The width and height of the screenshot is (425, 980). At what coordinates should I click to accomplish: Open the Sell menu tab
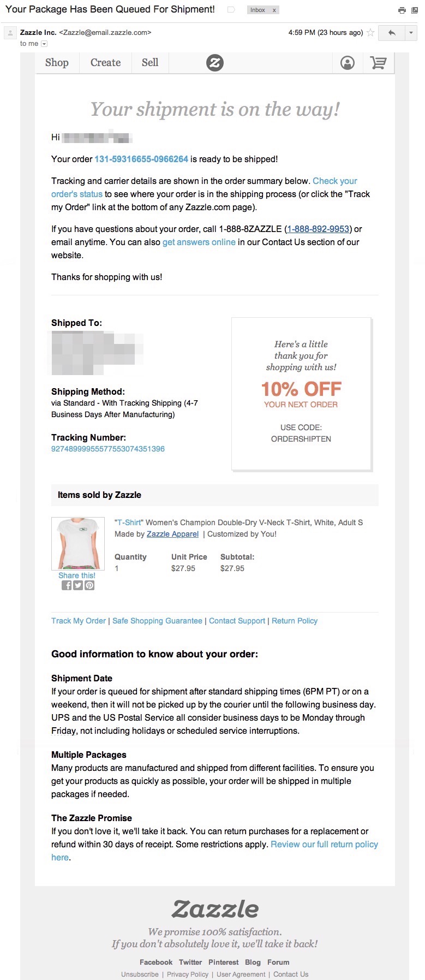[150, 63]
